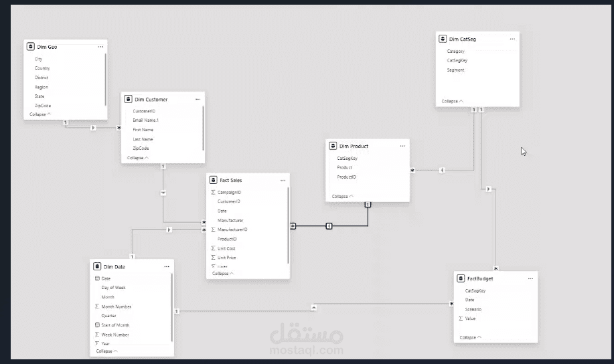Click the Dim Geo scrollbar
The image size is (614, 364).
coord(105,80)
